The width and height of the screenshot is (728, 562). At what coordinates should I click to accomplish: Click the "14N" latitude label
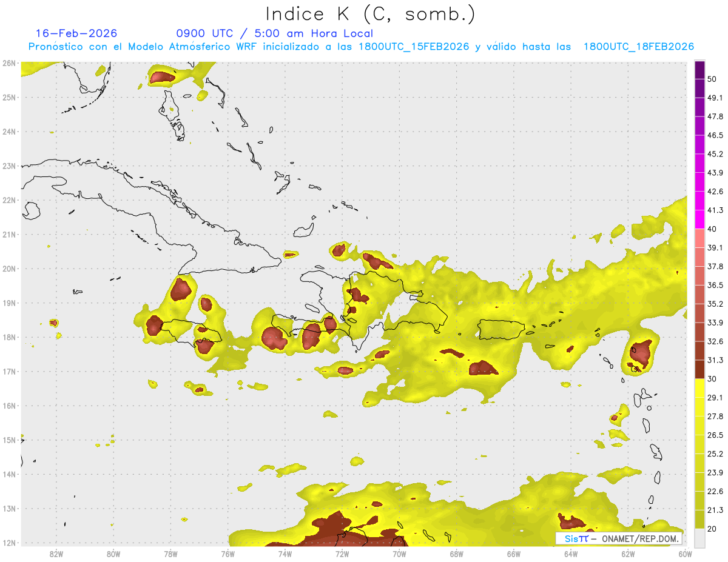8,474
